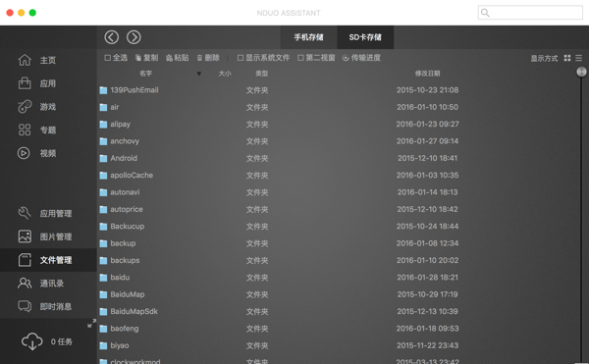Switch to the SD卡存储 tab
Screen dimensions: 589x364
(x=365, y=37)
